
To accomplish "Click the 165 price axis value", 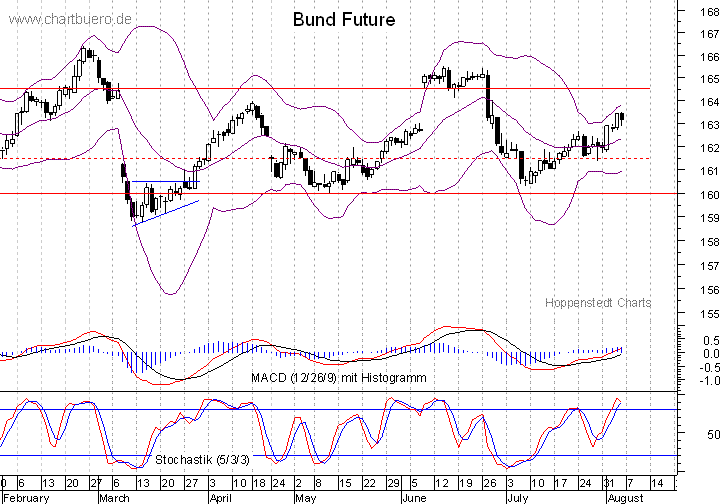I will 709,79.
